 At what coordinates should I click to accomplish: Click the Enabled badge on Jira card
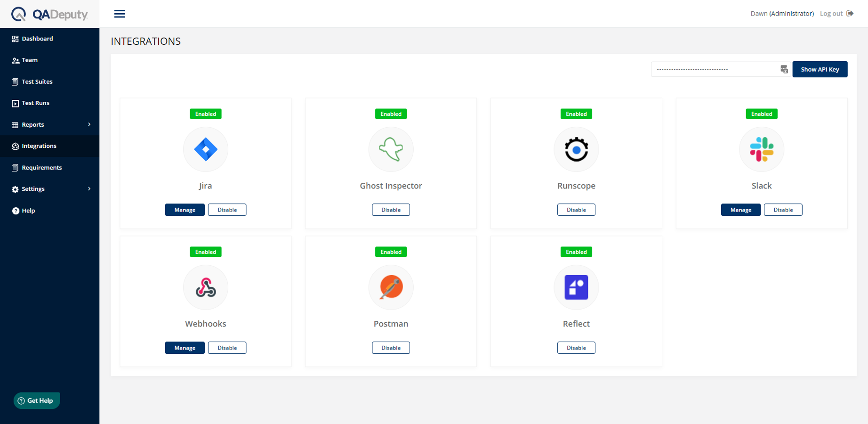206,114
